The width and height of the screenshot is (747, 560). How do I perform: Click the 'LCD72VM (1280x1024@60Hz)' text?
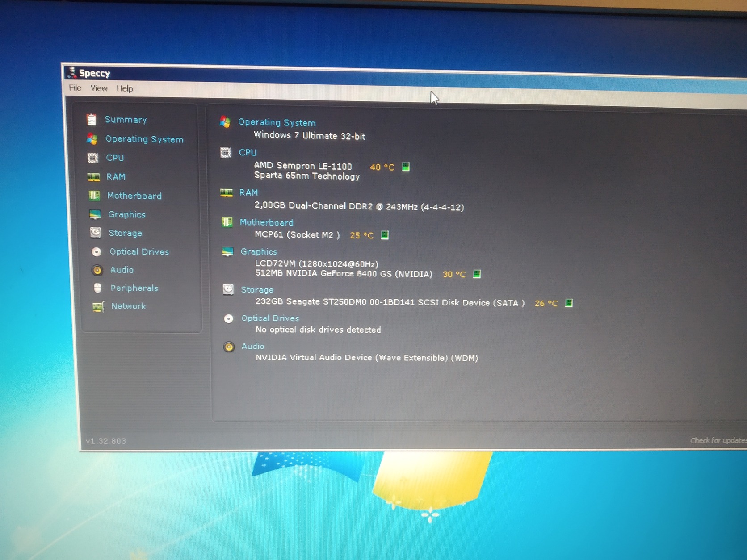tap(317, 264)
